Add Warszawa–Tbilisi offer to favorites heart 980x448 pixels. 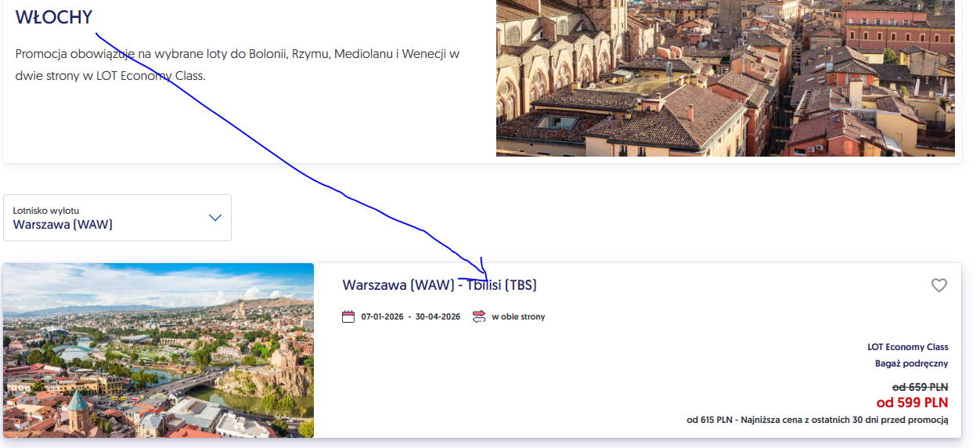[939, 286]
